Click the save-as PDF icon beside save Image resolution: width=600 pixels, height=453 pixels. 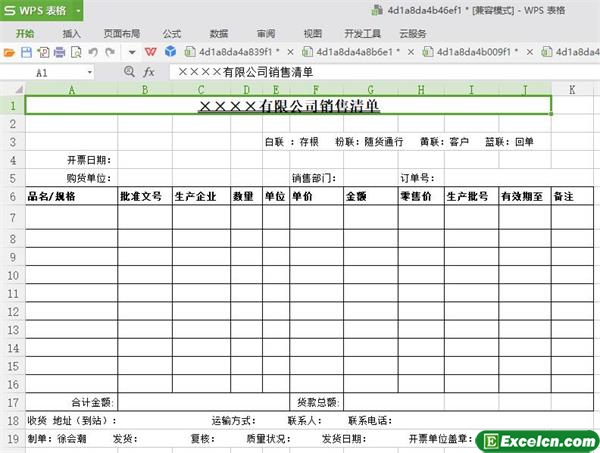[x=43, y=52]
